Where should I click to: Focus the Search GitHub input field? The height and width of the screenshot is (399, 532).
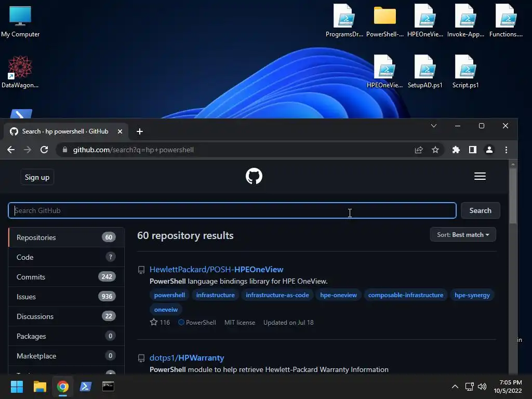click(232, 210)
